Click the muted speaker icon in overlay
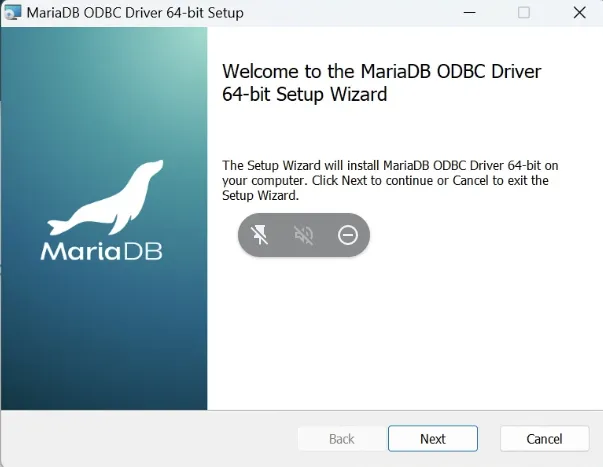Screen dimensions: 603x467 pyautogui.click(x=304, y=235)
